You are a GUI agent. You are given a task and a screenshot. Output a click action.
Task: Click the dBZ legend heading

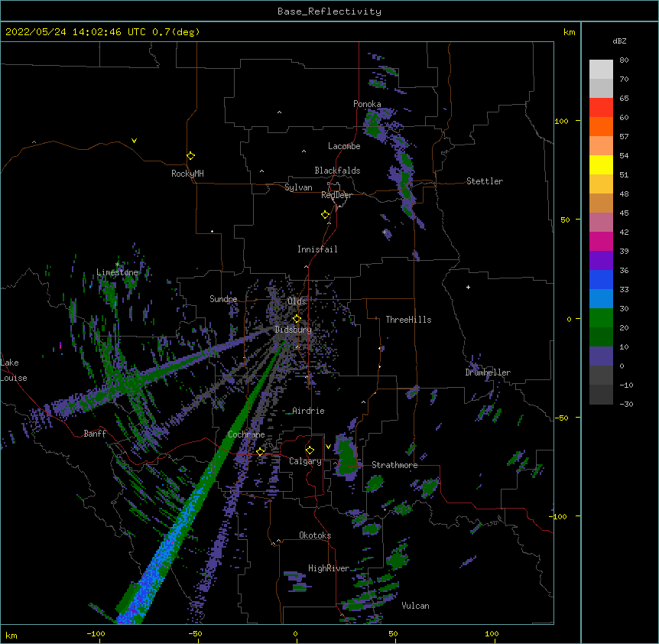pos(619,41)
